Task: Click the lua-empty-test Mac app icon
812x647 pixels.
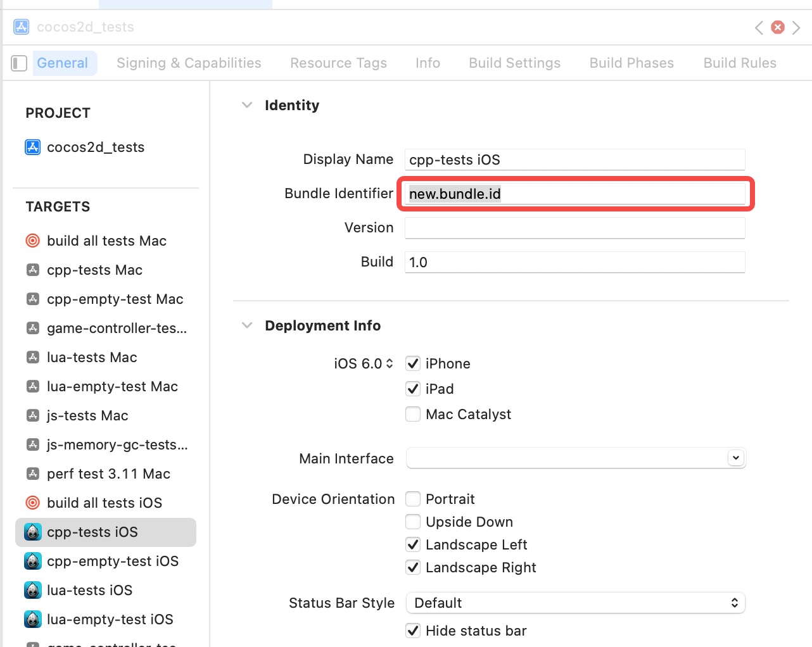Action: (33, 386)
